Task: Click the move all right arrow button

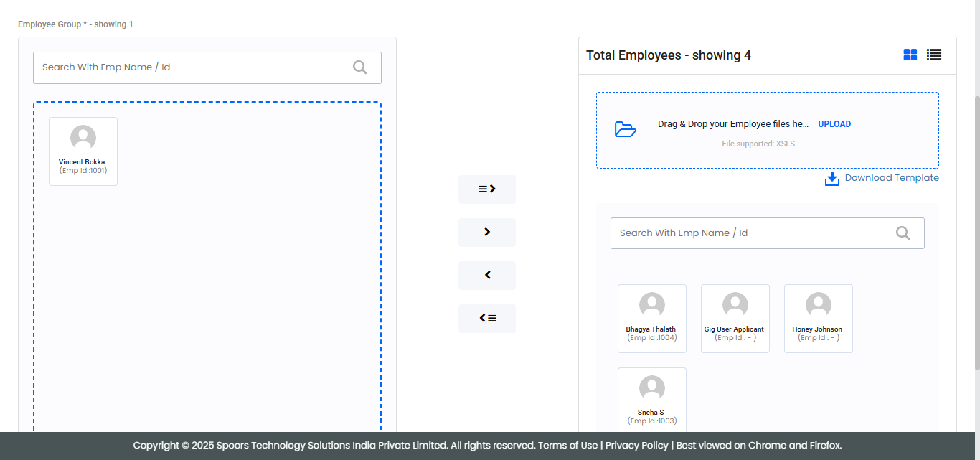Action: point(487,189)
